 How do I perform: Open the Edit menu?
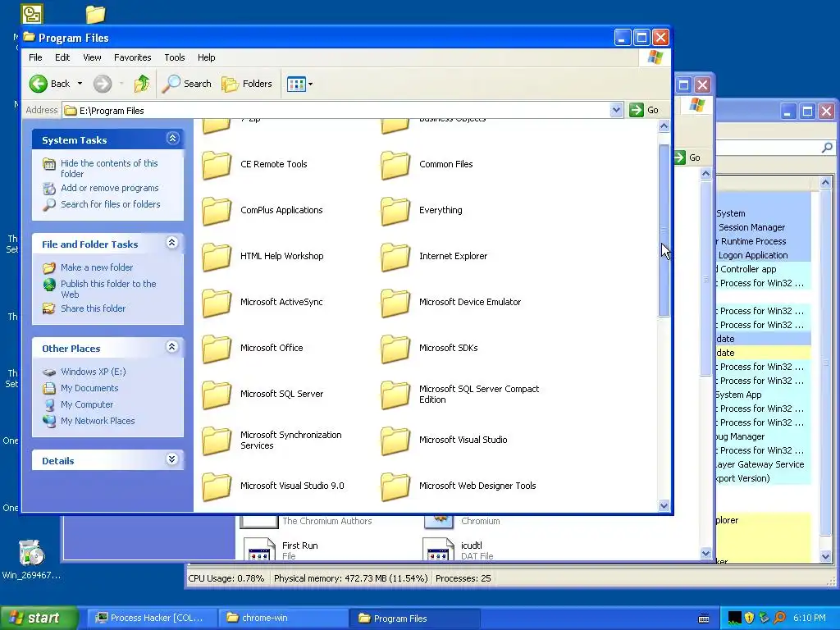(x=62, y=57)
